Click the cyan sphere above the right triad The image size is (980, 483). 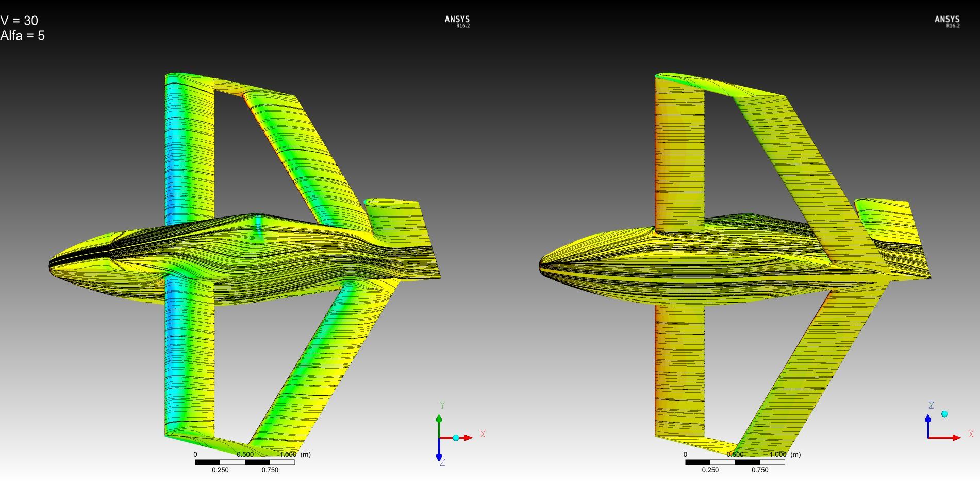[x=944, y=414]
